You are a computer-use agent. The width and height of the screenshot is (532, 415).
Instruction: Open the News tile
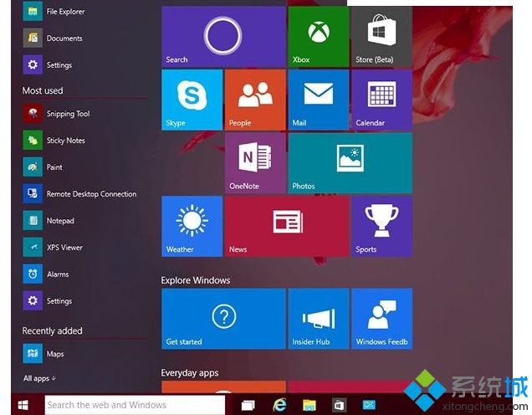(287, 226)
